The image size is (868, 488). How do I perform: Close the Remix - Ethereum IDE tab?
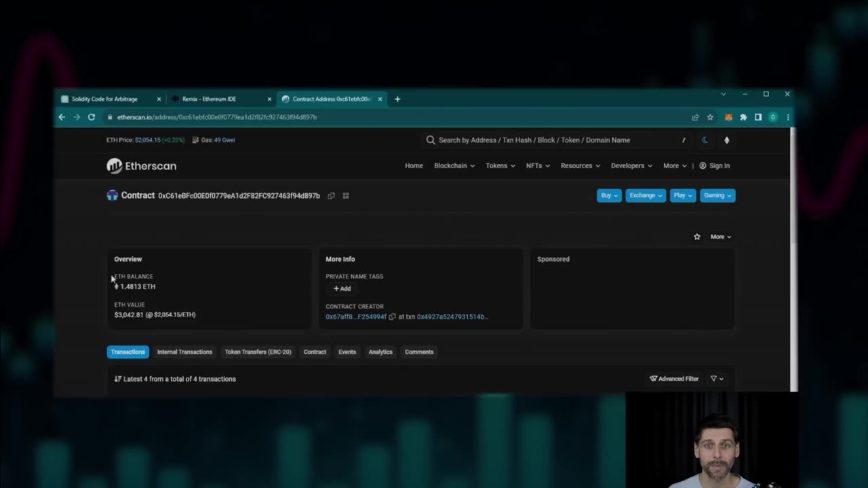click(x=269, y=99)
